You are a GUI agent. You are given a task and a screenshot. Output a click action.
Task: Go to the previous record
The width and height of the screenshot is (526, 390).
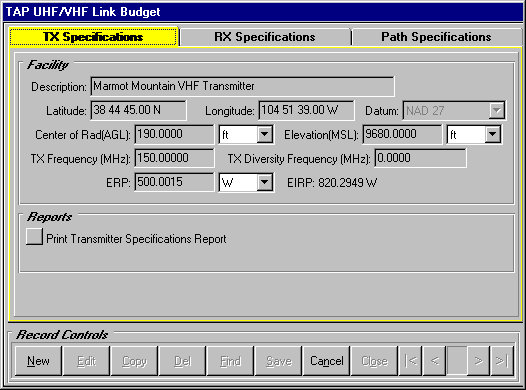pos(434,361)
